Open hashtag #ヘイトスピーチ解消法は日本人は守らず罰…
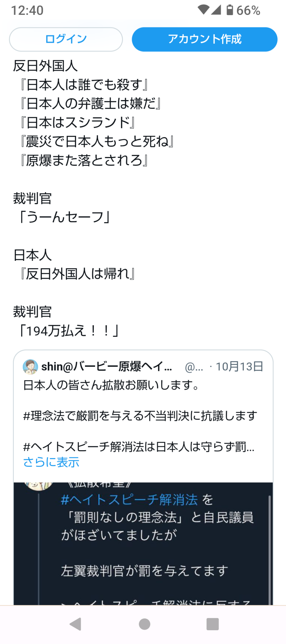Screen dimensions: 286x644 tap(139, 447)
